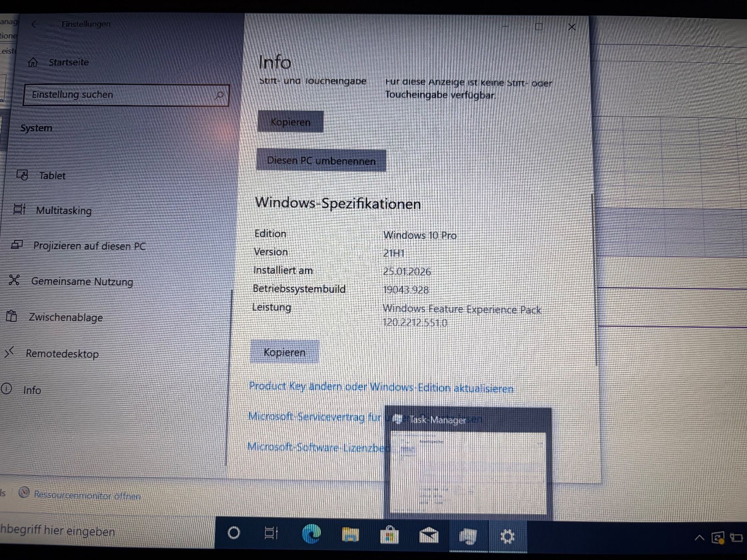Show hidden tray icons chevron

pos(699,538)
